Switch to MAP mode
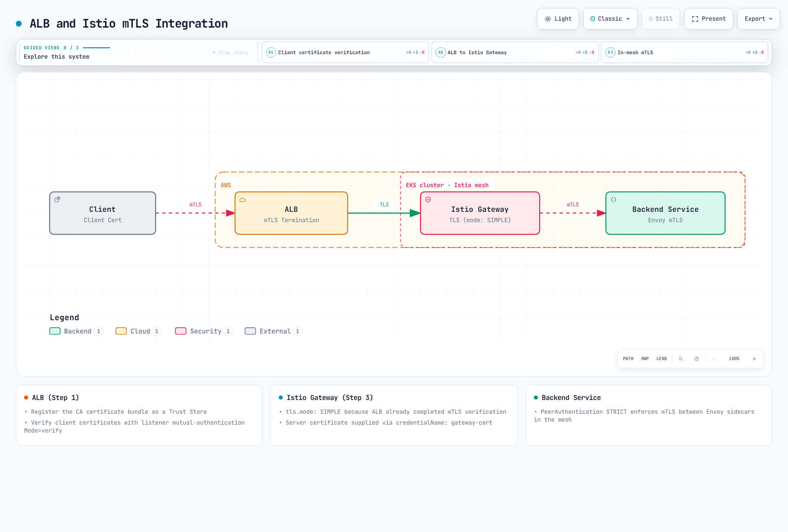Viewport: 788px width, 532px height. click(x=645, y=359)
